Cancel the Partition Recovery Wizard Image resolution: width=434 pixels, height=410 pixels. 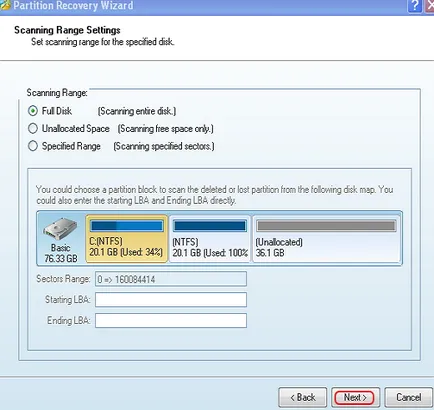(409, 397)
